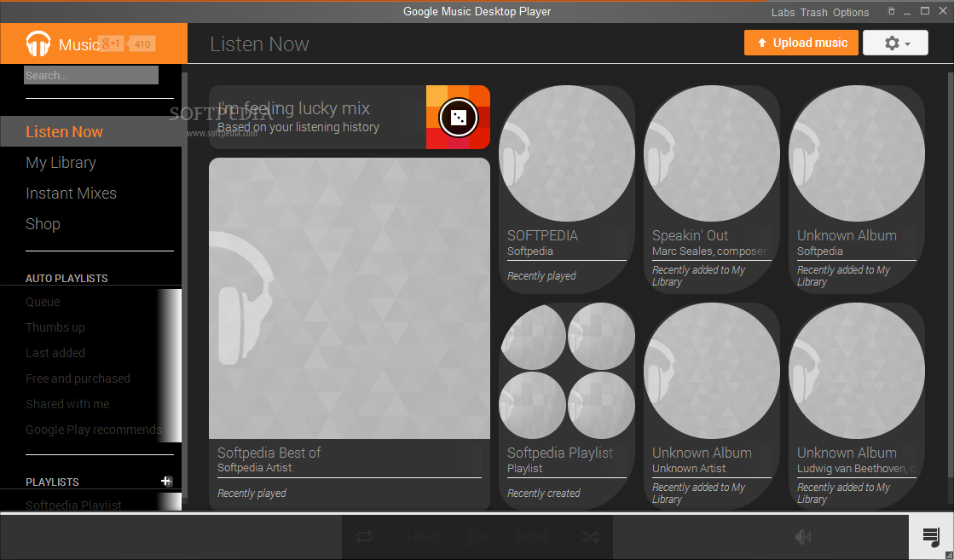Click the SOFTPEDIA card title

coord(543,235)
